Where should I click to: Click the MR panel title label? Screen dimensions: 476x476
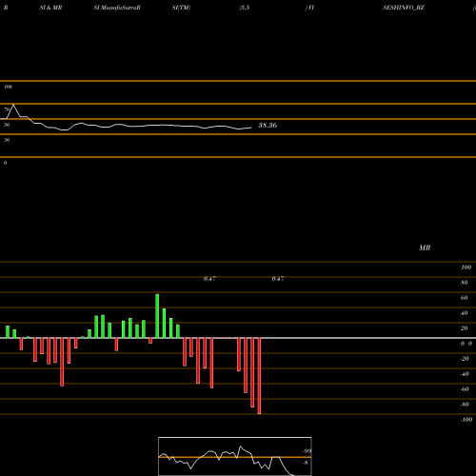[x=425, y=248]
